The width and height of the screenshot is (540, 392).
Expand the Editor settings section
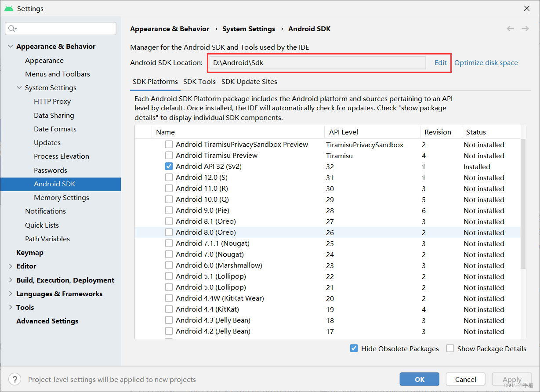11,266
